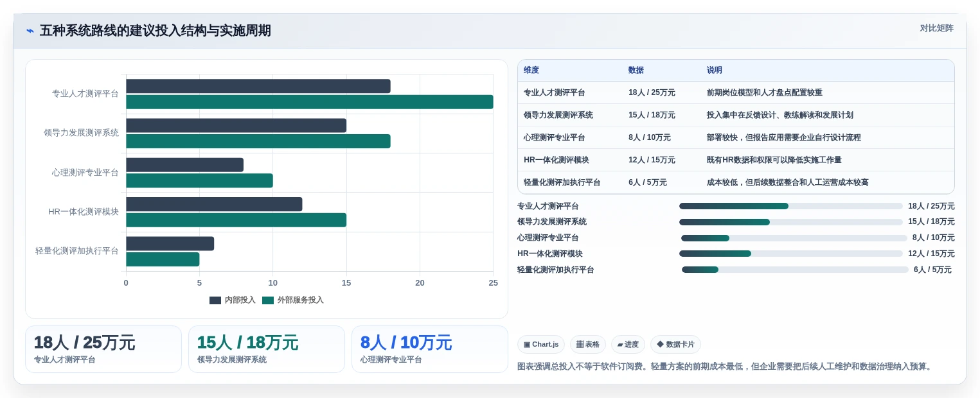
Task: Click 专业人才测评平台 internal input chart bar
Action: (258, 86)
